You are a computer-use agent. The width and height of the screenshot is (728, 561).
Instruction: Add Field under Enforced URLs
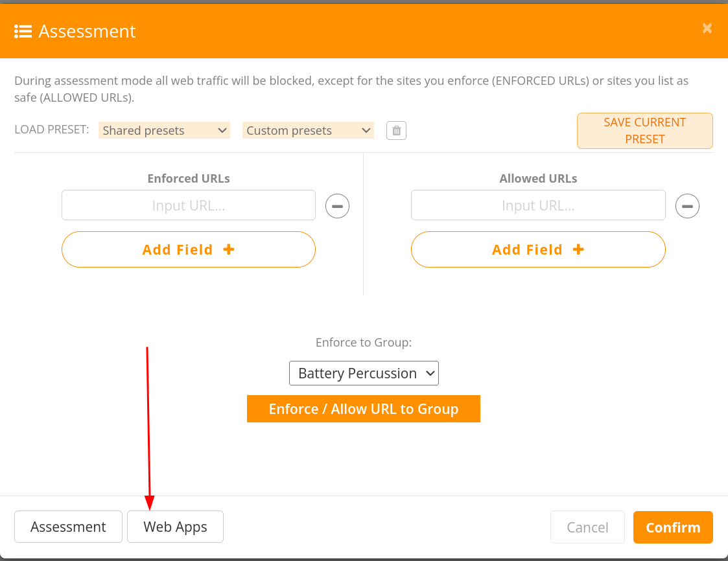[x=189, y=249]
